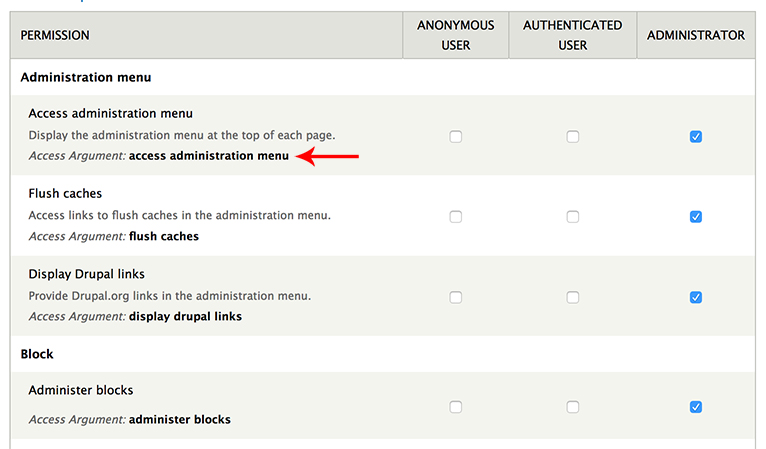Uncheck Display Drupal links for Administrator

pyautogui.click(x=696, y=297)
